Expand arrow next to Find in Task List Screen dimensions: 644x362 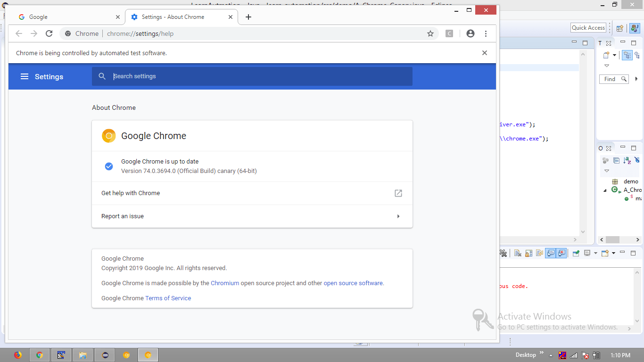[636, 79]
